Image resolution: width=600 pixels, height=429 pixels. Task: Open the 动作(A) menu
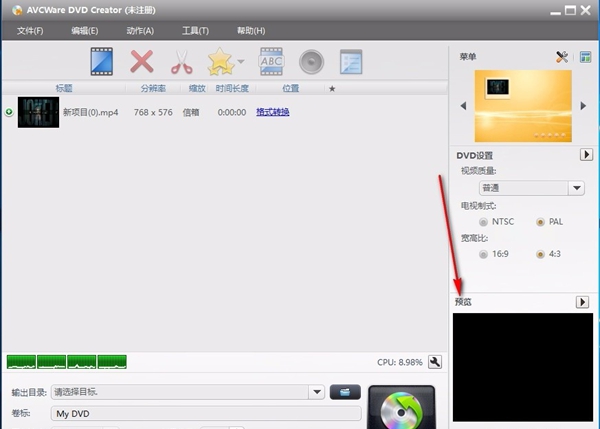[140, 31]
